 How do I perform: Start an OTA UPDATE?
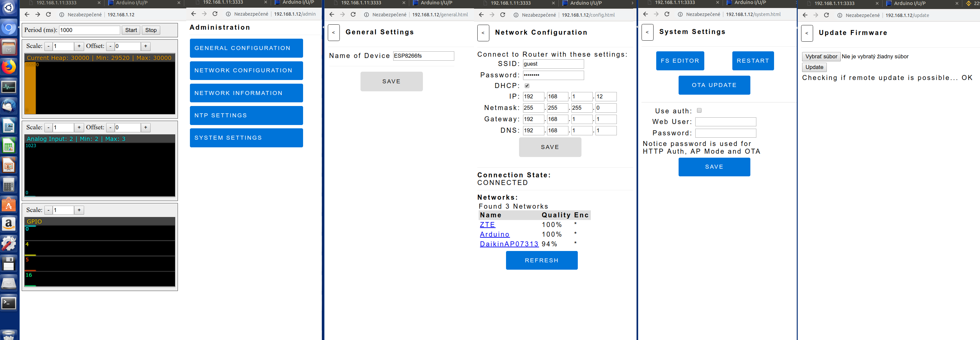click(714, 85)
